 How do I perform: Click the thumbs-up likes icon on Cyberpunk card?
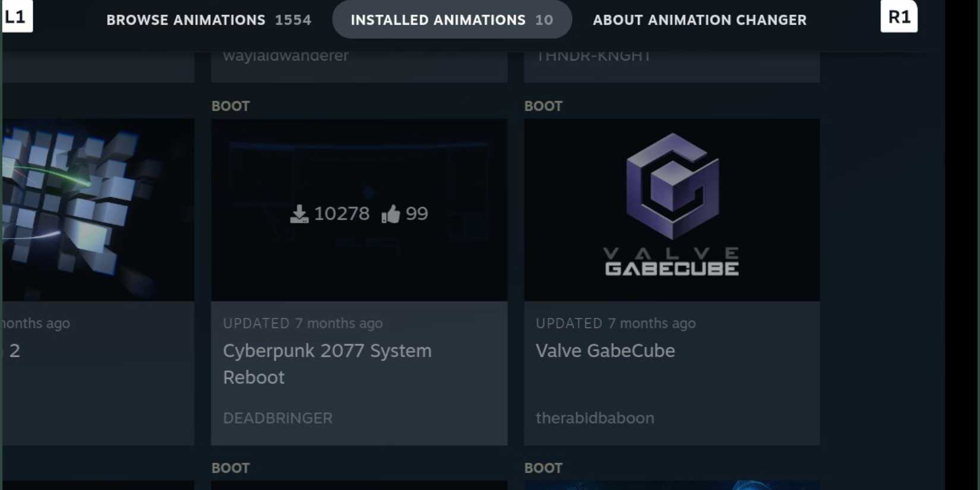(x=391, y=214)
